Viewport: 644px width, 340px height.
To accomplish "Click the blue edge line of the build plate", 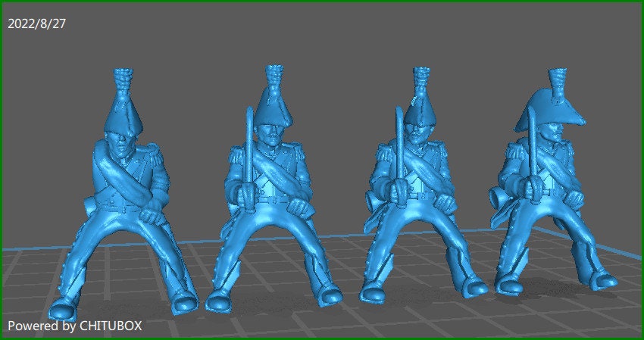I will [30, 248].
